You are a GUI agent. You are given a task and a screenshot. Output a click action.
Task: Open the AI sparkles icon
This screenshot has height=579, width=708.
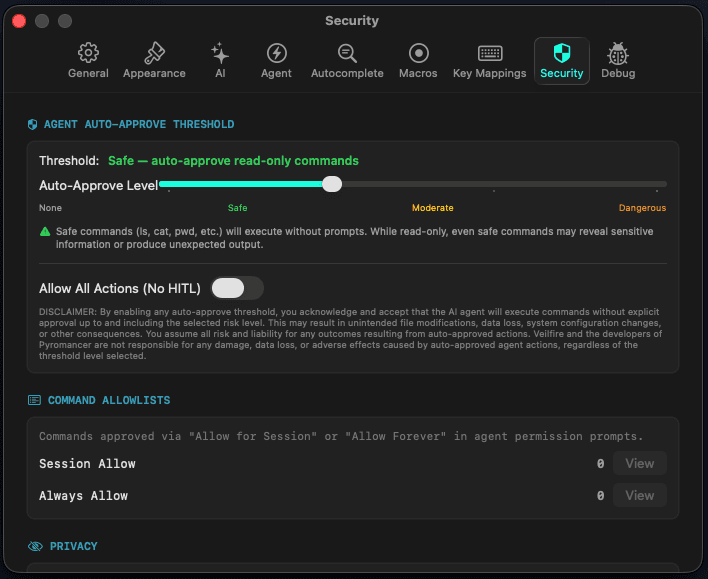pyautogui.click(x=220, y=53)
